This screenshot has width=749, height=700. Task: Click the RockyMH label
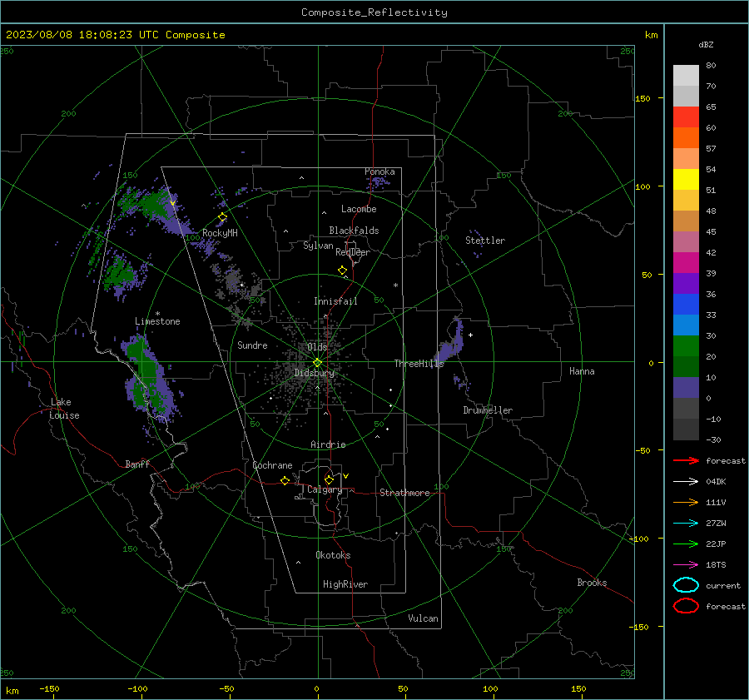220,233
